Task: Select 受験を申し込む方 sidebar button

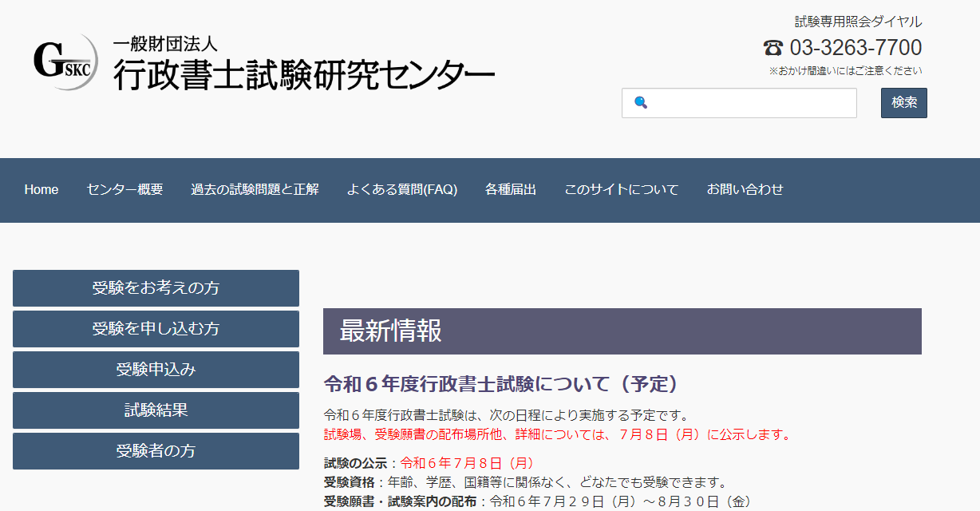Action: pyautogui.click(x=156, y=329)
